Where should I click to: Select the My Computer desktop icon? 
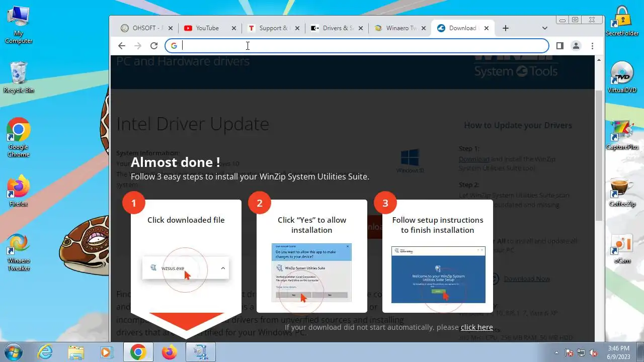point(19,25)
